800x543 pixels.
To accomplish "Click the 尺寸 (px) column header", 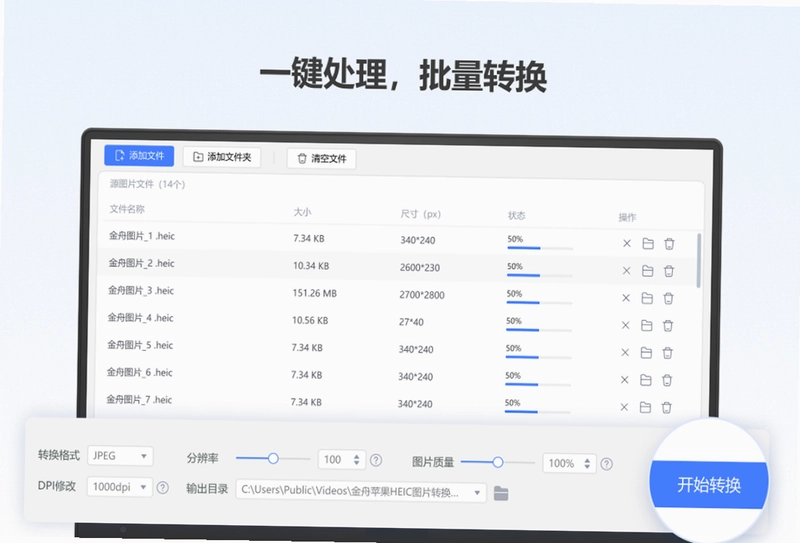I will pyautogui.click(x=420, y=214).
